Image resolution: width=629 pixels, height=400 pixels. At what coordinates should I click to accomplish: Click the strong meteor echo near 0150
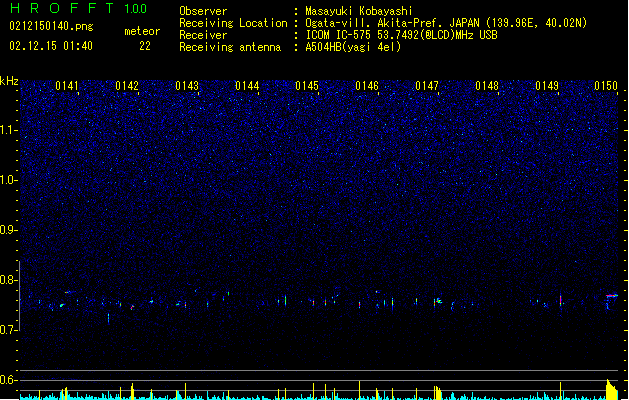tap(612, 296)
